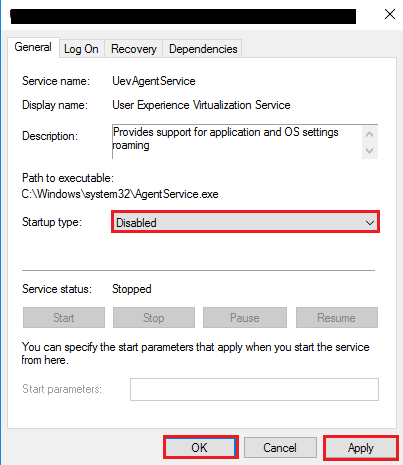
Task: Click the Start service button
Action: (x=64, y=318)
